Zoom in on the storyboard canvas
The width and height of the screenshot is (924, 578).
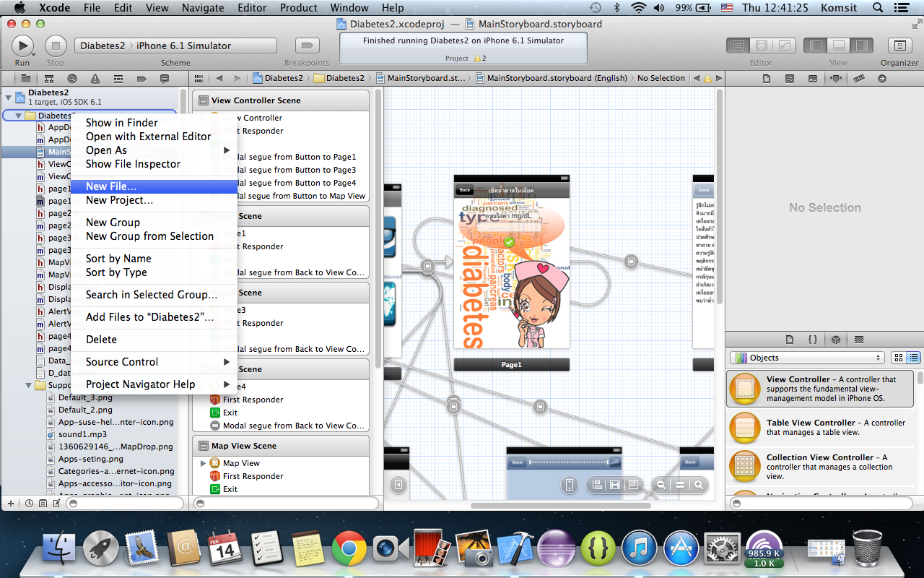tap(698, 486)
